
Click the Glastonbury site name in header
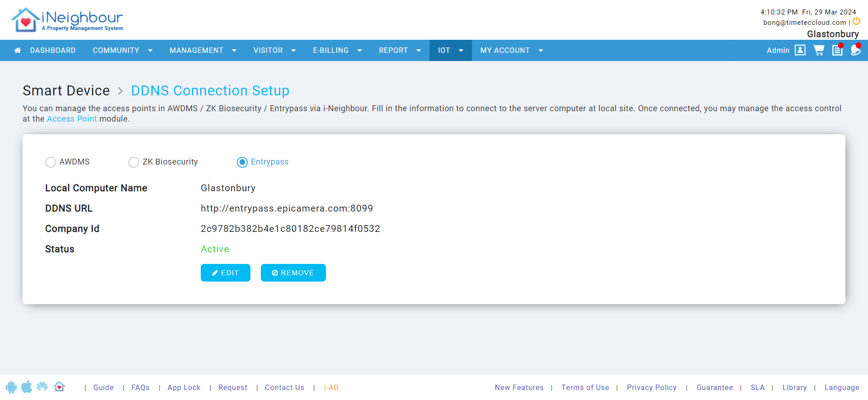coord(833,34)
